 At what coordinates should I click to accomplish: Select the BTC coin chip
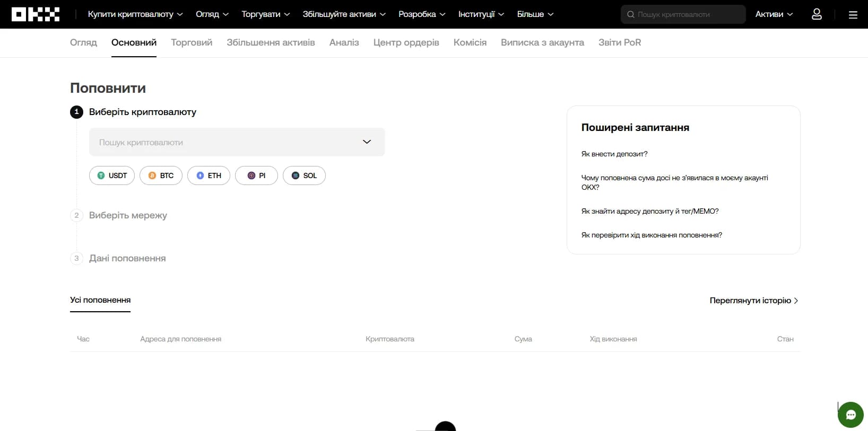[161, 175]
